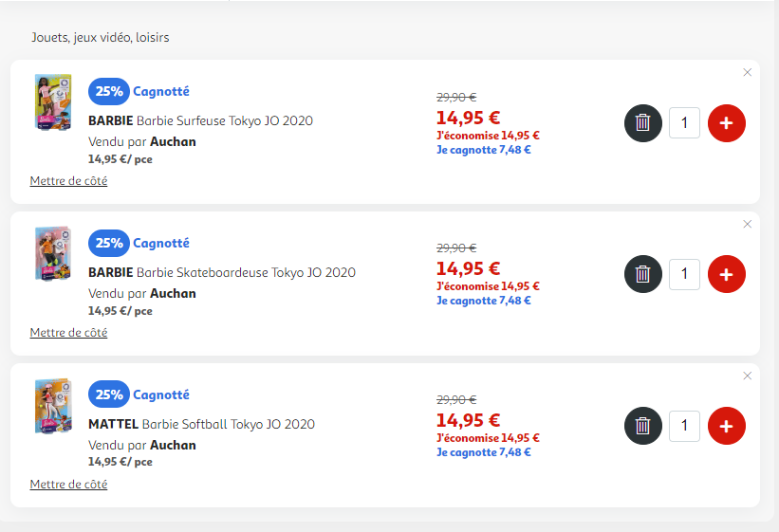The height and width of the screenshot is (532, 779).
Task: Dismiss the Barbie Skateboardeuse card with X
Action: tap(747, 224)
